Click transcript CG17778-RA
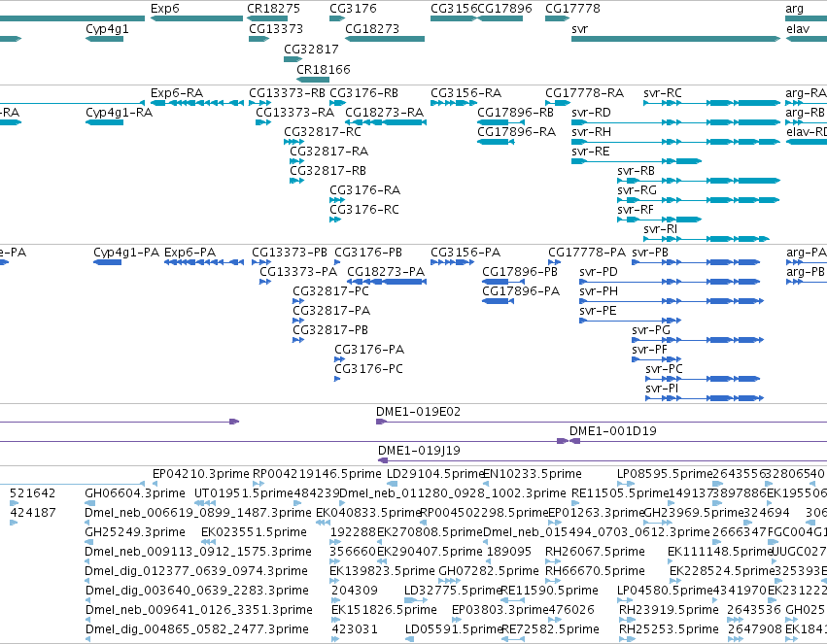This screenshot has width=827, height=644. click(558, 103)
